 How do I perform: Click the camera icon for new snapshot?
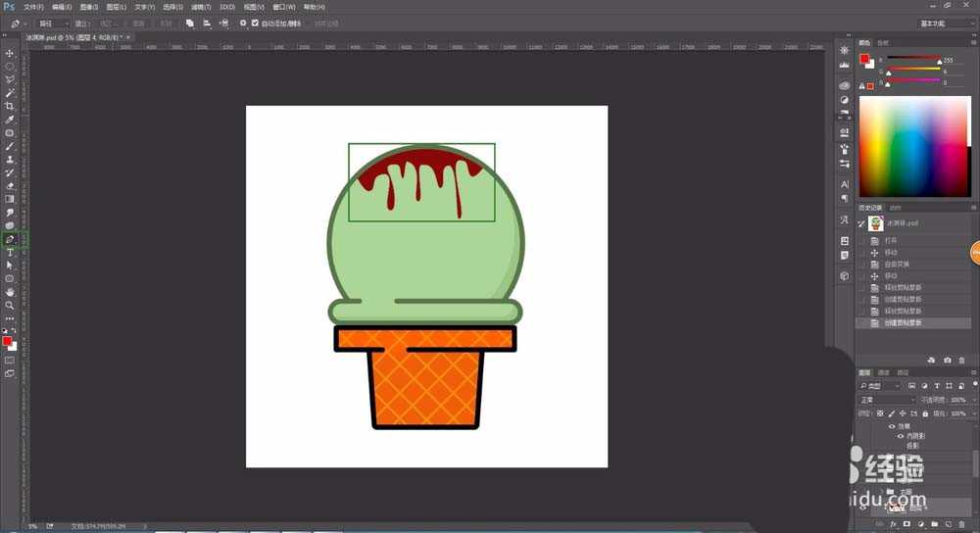(947, 360)
